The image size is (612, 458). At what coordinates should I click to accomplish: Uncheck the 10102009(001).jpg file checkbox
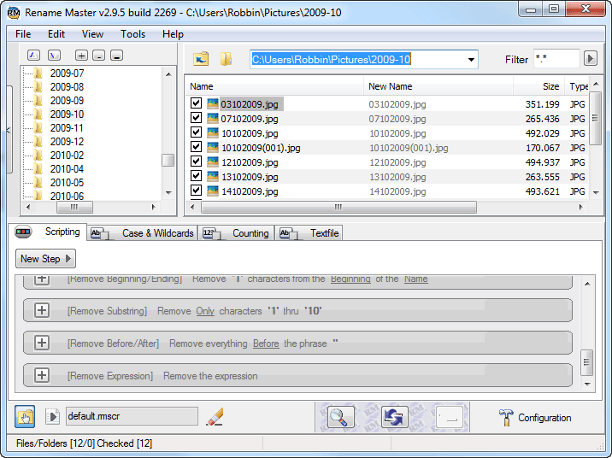pos(196,147)
